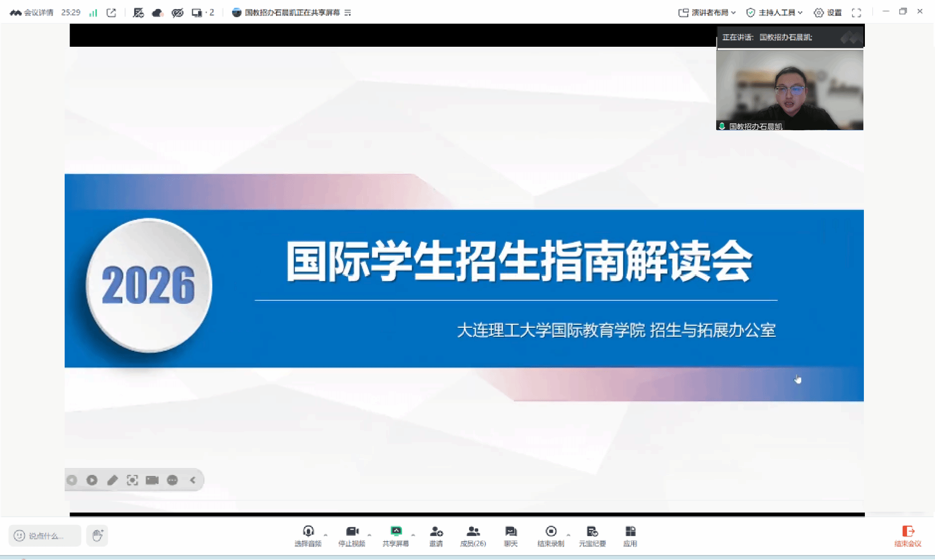Open the menu beside 国教招办石晨凯正在共享屏幕
This screenshot has width=935, height=560.
coord(348,13)
